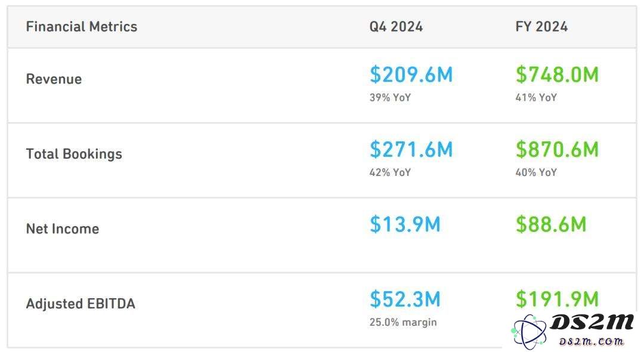Select the Financial Metrics column header

pos(81,27)
